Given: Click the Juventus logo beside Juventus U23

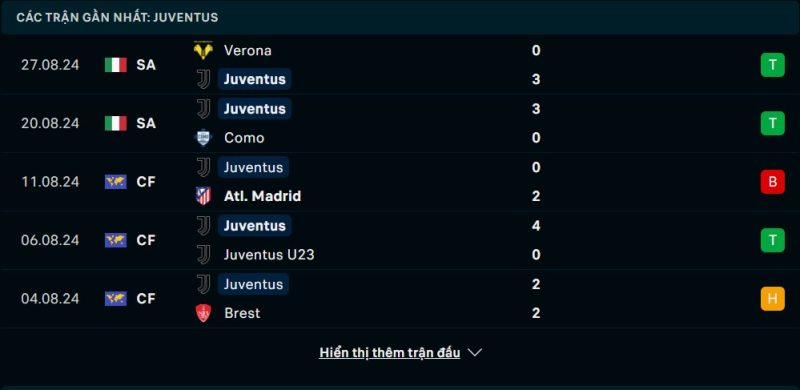Looking at the screenshot, I should click(x=204, y=254).
